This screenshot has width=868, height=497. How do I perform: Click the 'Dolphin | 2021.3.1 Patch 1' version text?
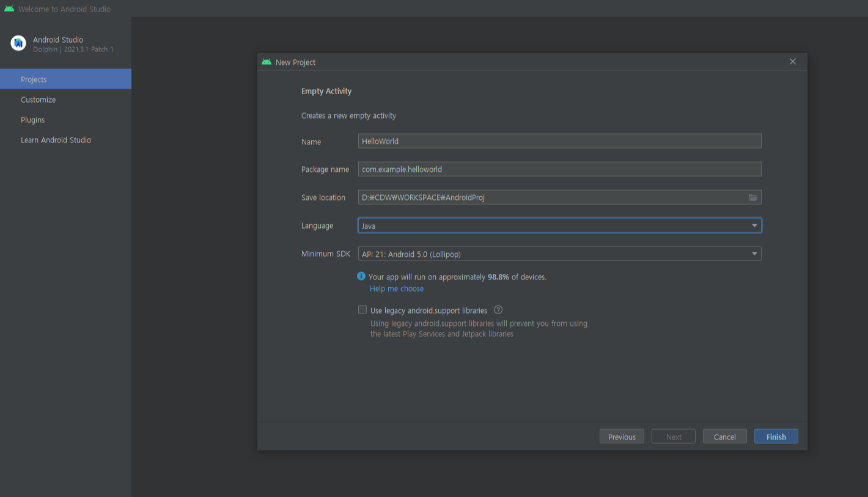pos(73,50)
